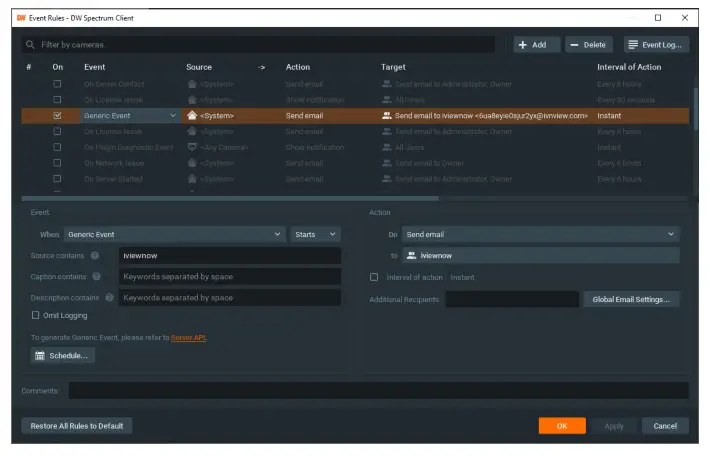Follow the Server API link
This screenshot has height=456, width=710.
pos(188,337)
